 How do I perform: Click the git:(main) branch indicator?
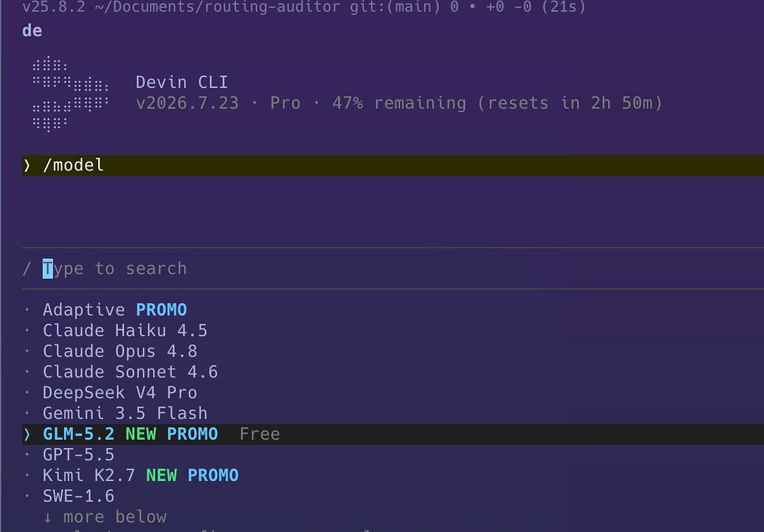pyautogui.click(x=394, y=7)
